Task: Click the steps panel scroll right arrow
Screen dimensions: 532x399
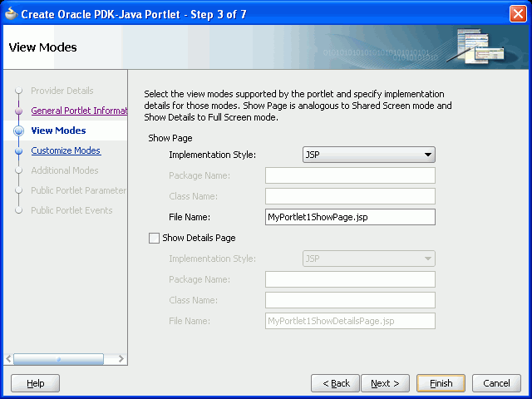Action: pyautogui.click(x=121, y=359)
